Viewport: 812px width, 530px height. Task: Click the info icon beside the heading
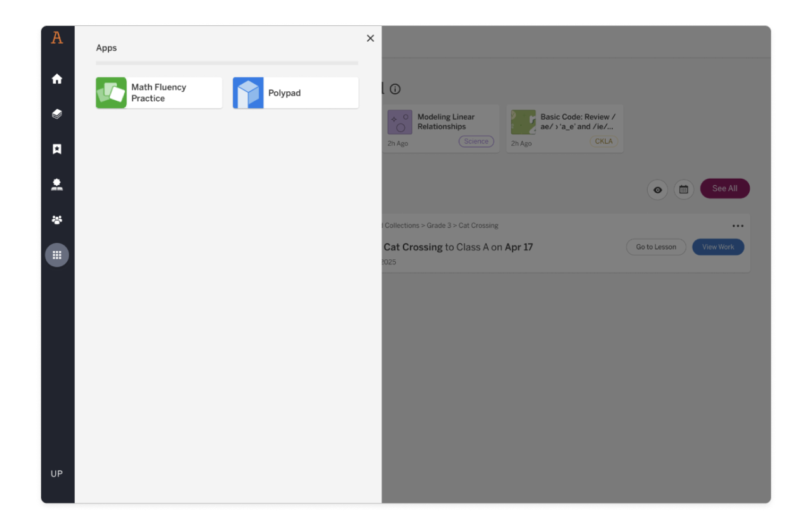click(x=395, y=89)
